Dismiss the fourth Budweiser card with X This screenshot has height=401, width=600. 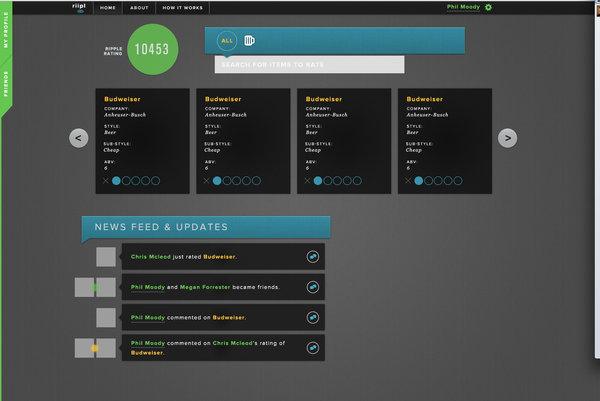tap(408, 181)
